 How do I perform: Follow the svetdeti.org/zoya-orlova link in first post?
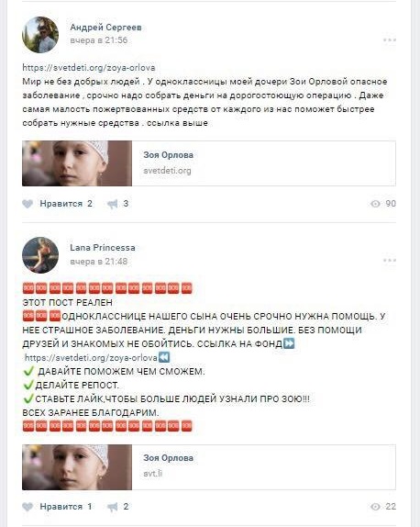click(x=89, y=68)
